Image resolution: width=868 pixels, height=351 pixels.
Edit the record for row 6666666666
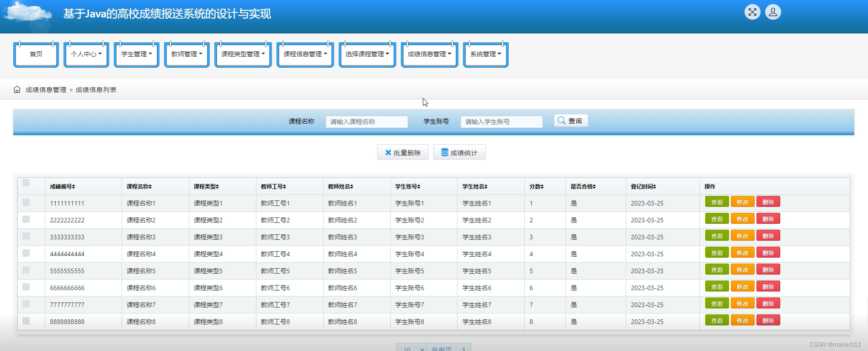743,286
